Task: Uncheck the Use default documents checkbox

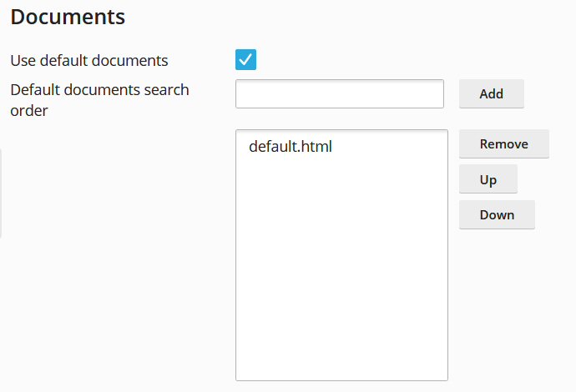Action: tap(245, 59)
